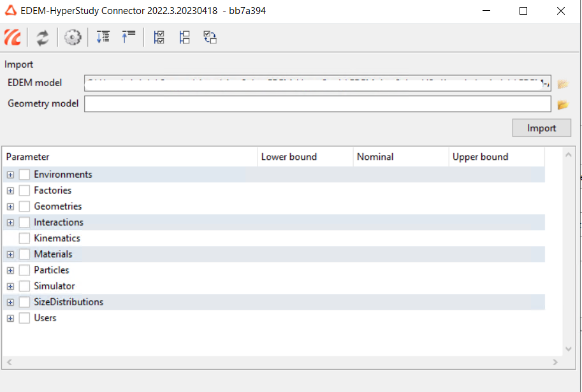Select the Factories row label
Viewport: 582px width, 392px height.
53,191
